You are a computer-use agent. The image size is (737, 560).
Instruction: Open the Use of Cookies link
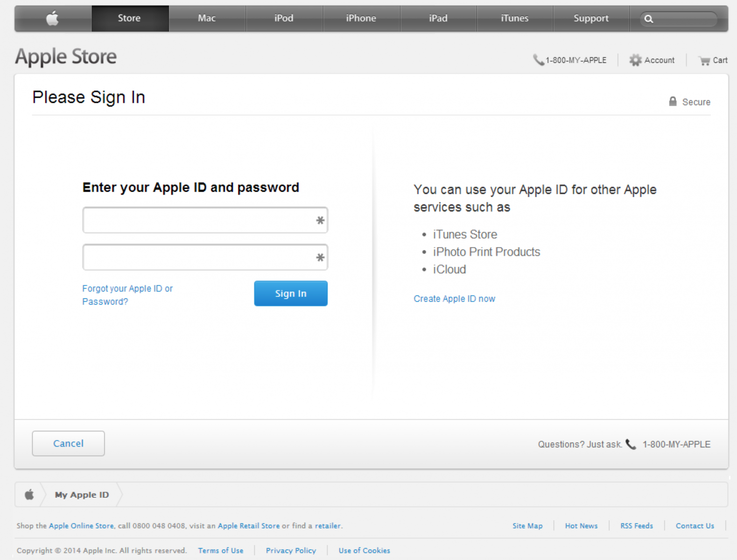tap(365, 550)
